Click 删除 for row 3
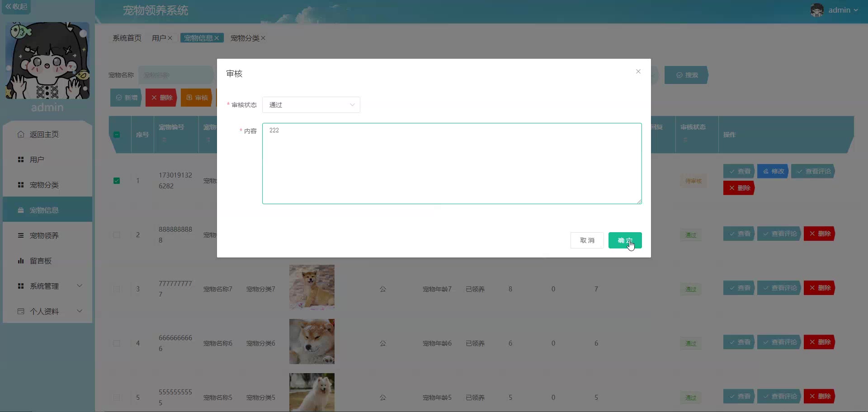The height and width of the screenshot is (412, 868). tap(820, 288)
